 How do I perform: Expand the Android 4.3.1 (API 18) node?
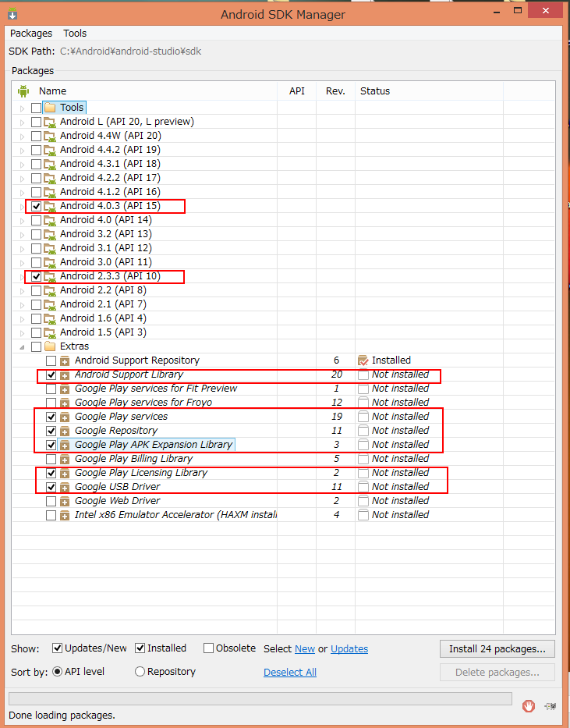click(x=22, y=165)
